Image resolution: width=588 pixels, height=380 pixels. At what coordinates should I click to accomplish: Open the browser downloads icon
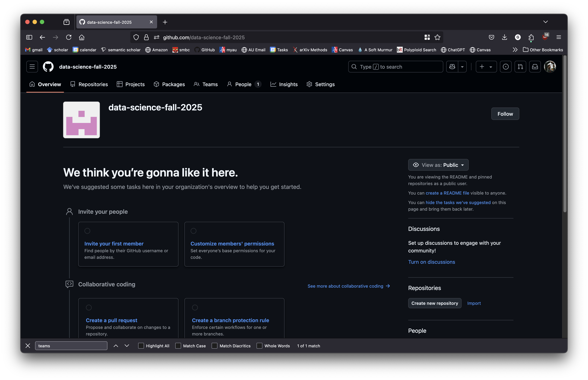(504, 37)
